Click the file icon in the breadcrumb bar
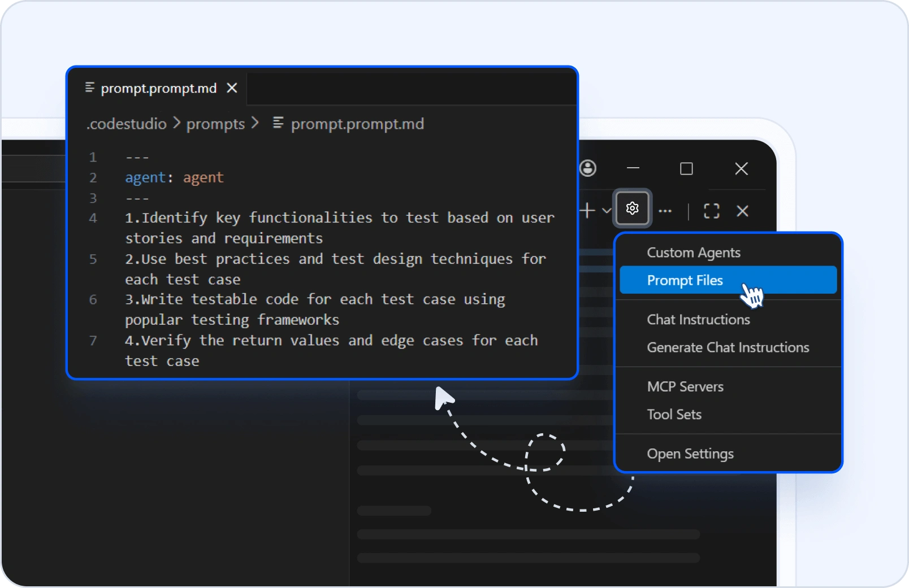The image size is (909, 588). (x=278, y=123)
